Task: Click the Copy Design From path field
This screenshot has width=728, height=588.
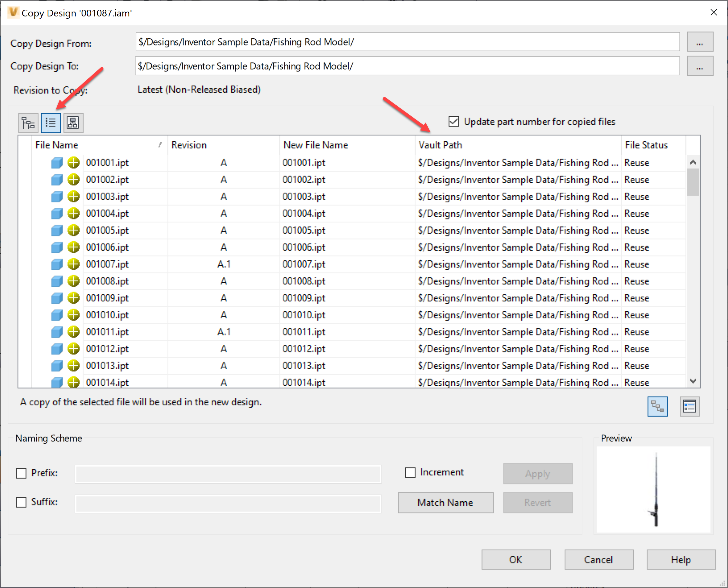Action: [x=408, y=42]
